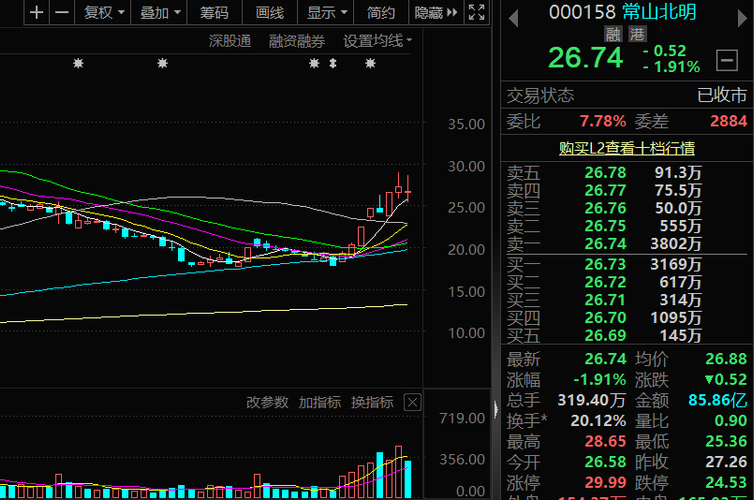Click the 已收市 trading status
Viewport: 754px width, 500px height.
(722, 95)
